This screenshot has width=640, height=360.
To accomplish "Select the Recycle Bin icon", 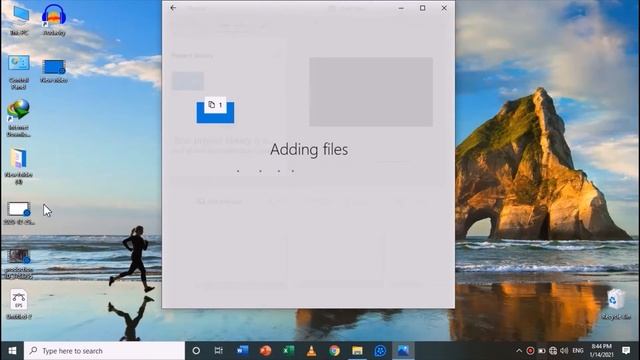I will coord(615,304).
